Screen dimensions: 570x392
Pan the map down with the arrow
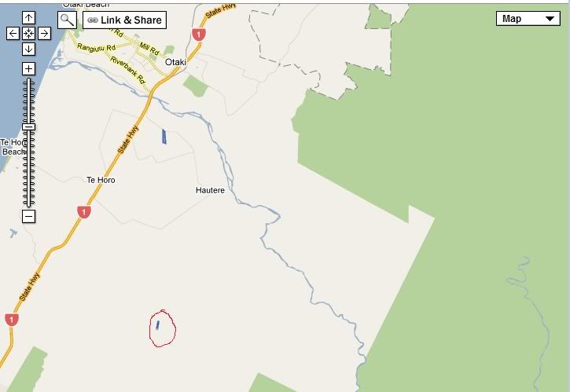29,49
